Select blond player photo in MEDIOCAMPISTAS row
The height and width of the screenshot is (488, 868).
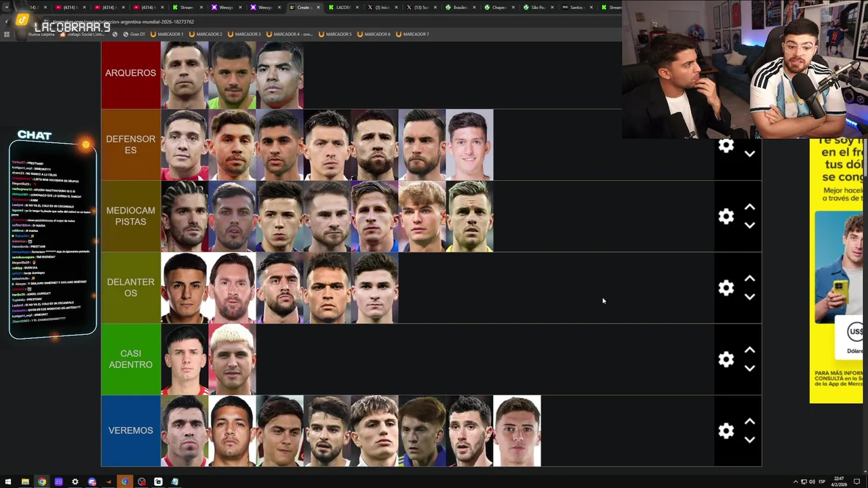pos(422,216)
